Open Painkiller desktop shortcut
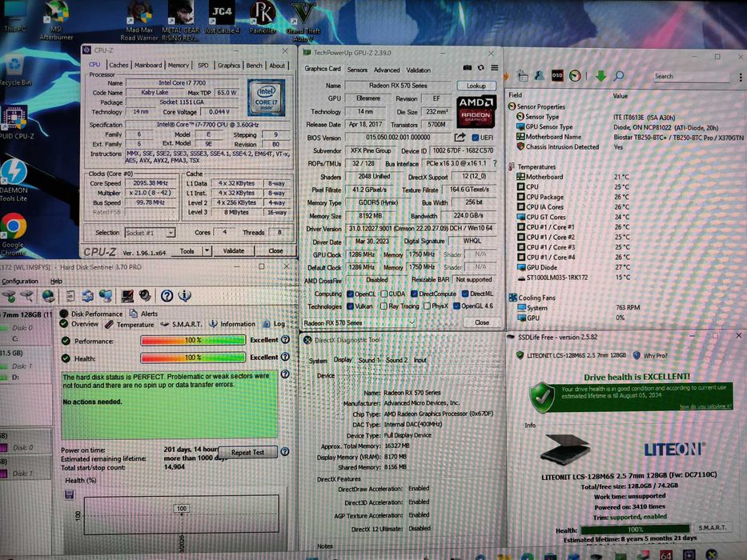This screenshot has width=747, height=560. pos(263,18)
